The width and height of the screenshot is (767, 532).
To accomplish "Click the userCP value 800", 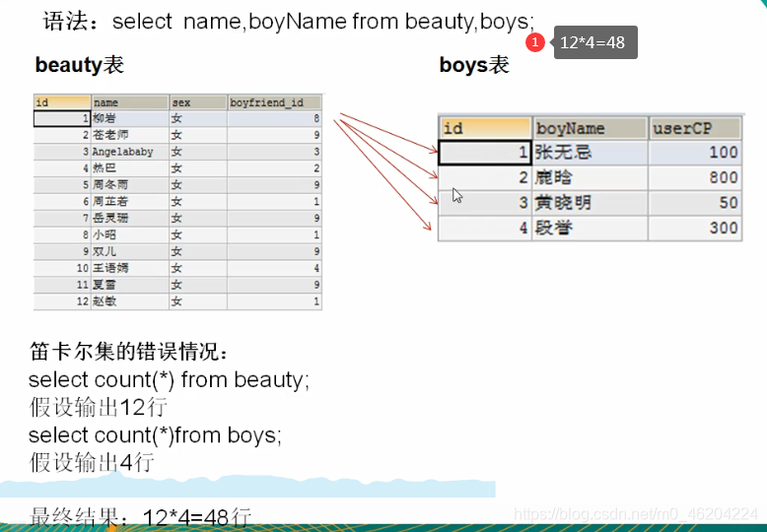I will (695, 177).
